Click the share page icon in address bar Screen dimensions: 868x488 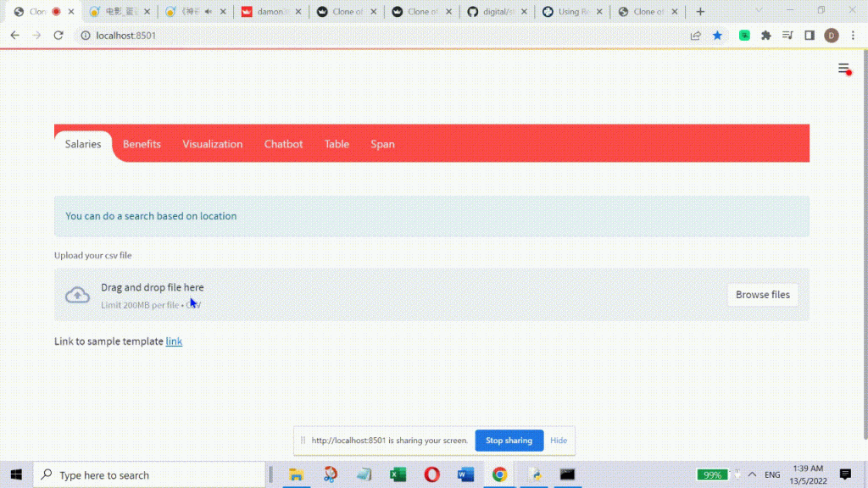[696, 36]
